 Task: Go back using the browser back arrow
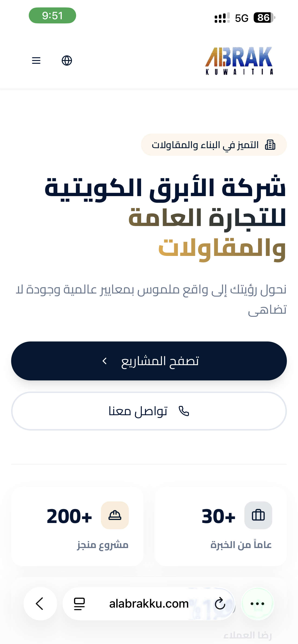40,603
